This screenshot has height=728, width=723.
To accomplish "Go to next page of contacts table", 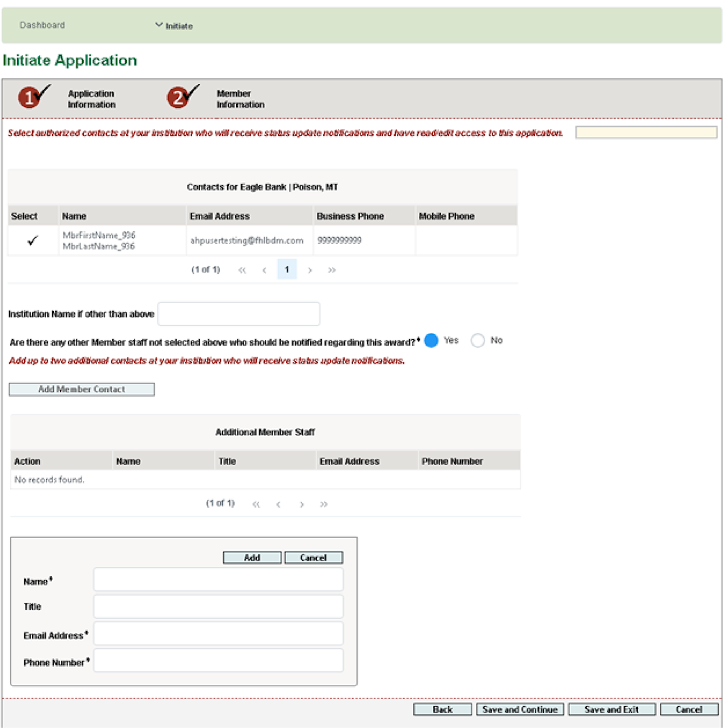I will (x=310, y=270).
